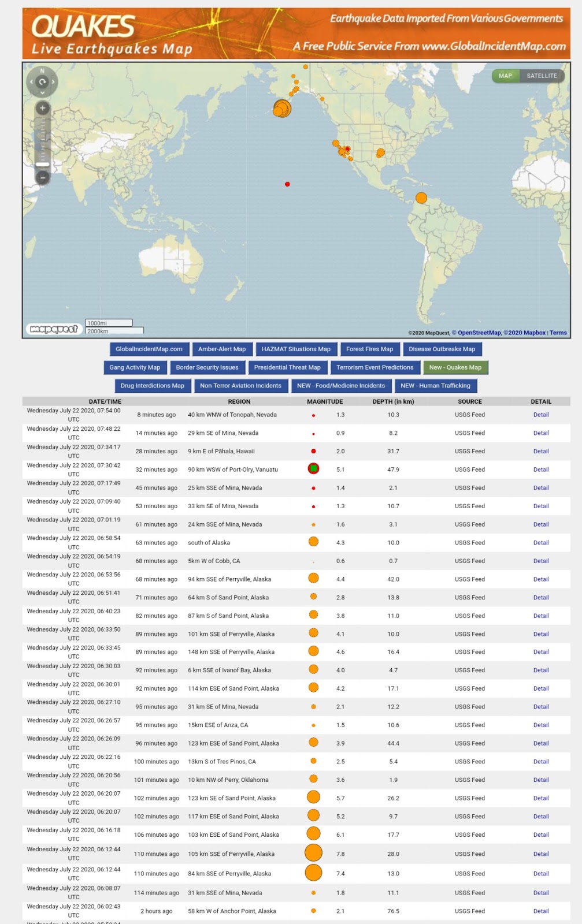Select the orange Oklahoma quake marker on map

click(x=380, y=153)
